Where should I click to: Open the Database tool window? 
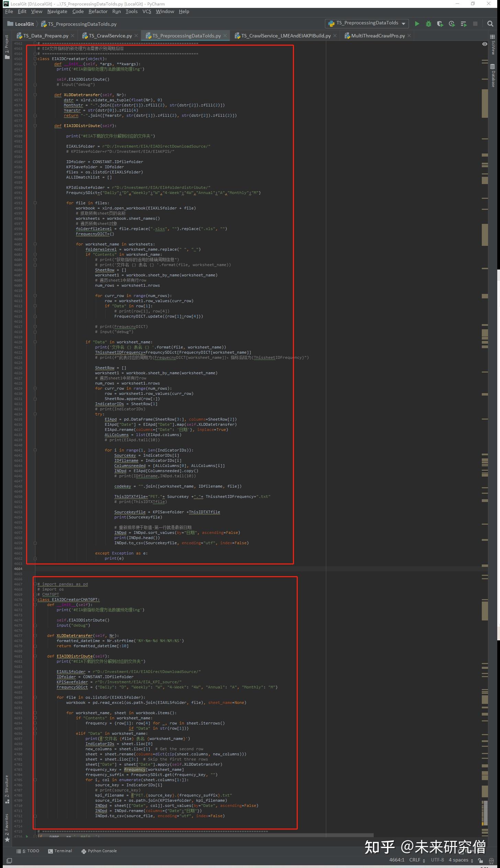coord(493,76)
